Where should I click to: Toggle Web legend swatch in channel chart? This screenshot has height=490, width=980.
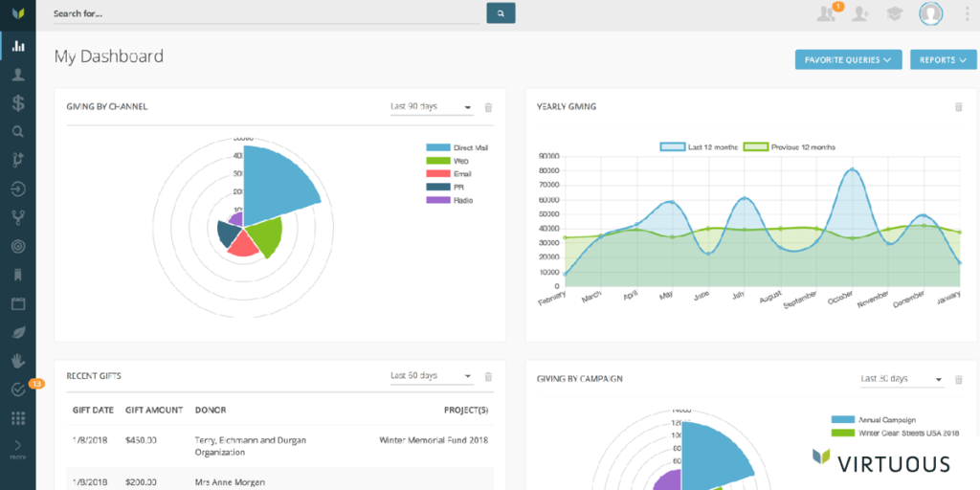[438, 161]
